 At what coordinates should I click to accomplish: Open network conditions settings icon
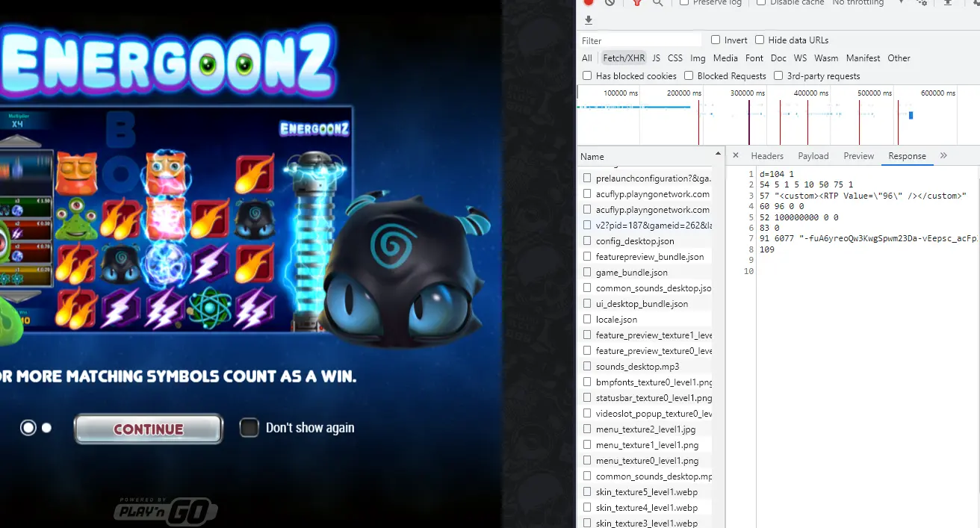pos(922,2)
